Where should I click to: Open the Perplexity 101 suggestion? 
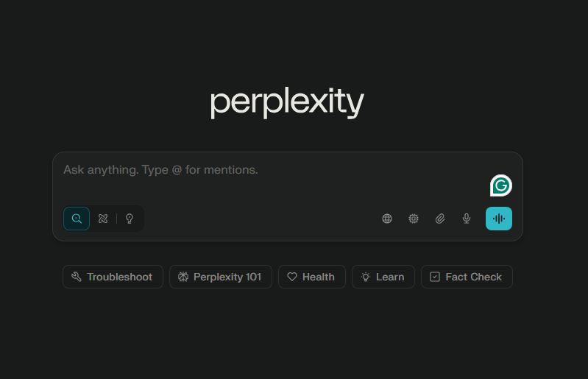pyautogui.click(x=221, y=277)
